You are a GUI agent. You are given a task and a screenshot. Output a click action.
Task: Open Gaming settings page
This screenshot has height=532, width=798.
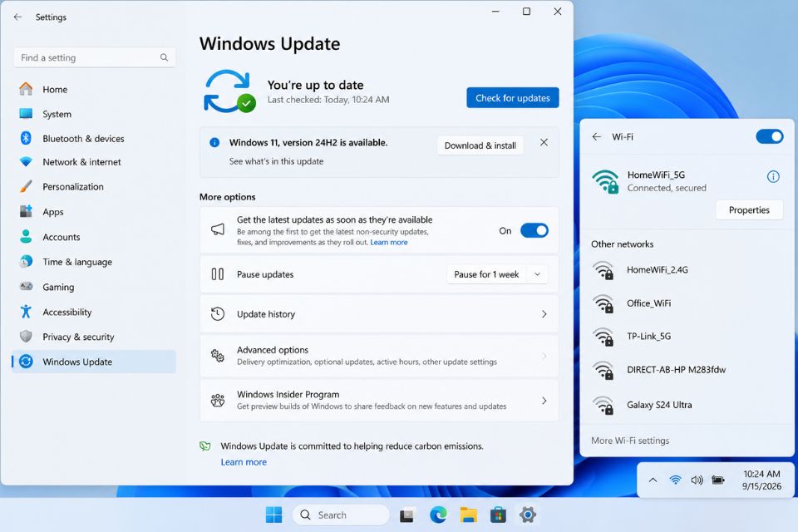coord(94,287)
